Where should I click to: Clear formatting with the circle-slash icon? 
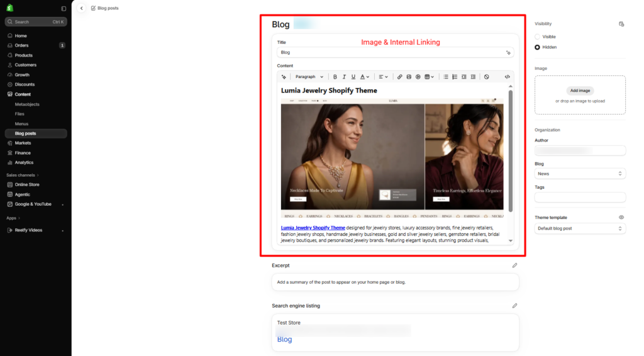click(x=487, y=77)
